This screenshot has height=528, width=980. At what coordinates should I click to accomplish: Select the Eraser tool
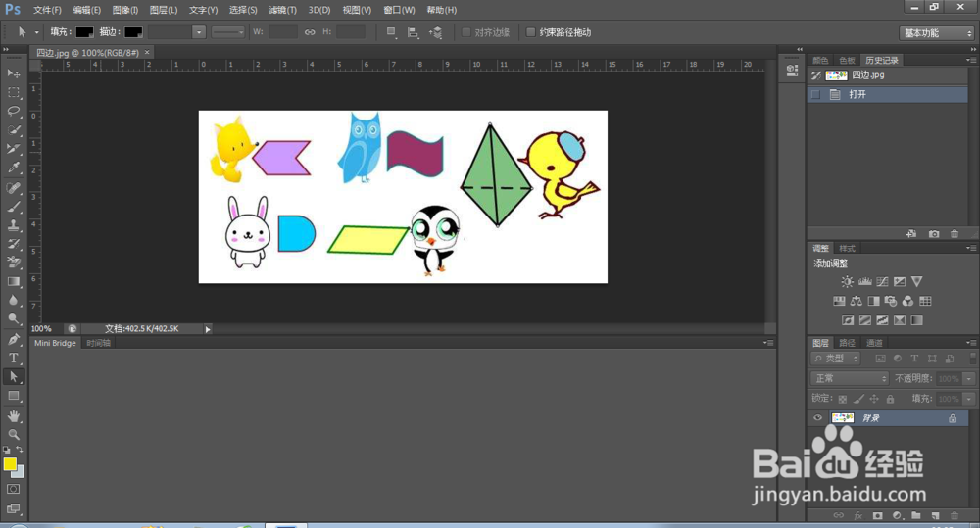[13, 264]
